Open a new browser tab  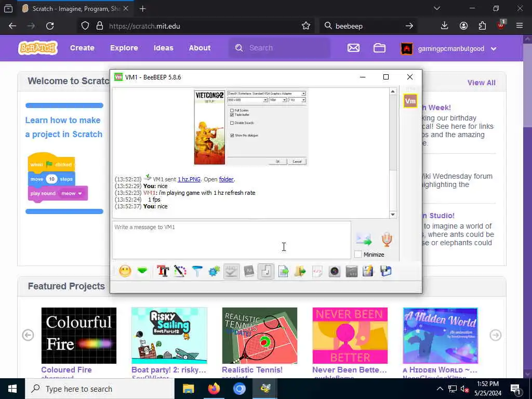[x=142, y=9]
